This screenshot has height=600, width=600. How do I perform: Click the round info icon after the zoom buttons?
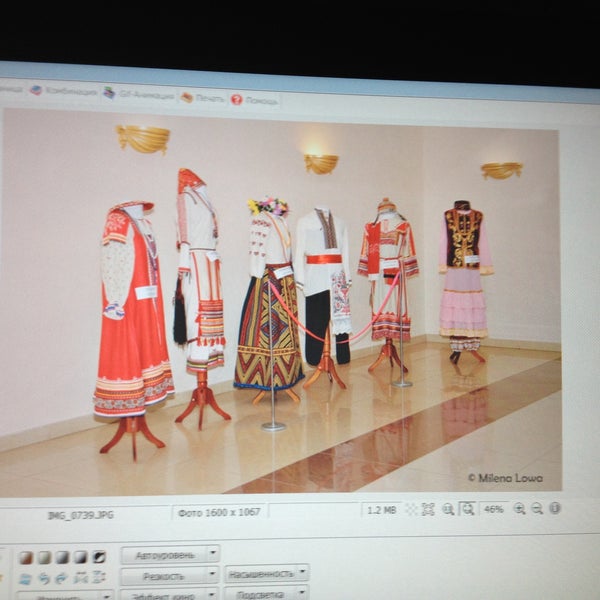(554, 508)
